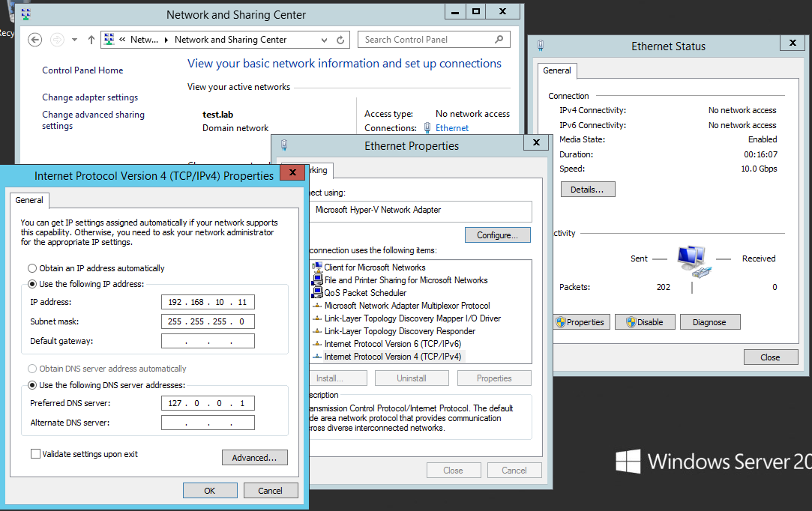
Task: Click the address bar network icon
Action: point(109,40)
